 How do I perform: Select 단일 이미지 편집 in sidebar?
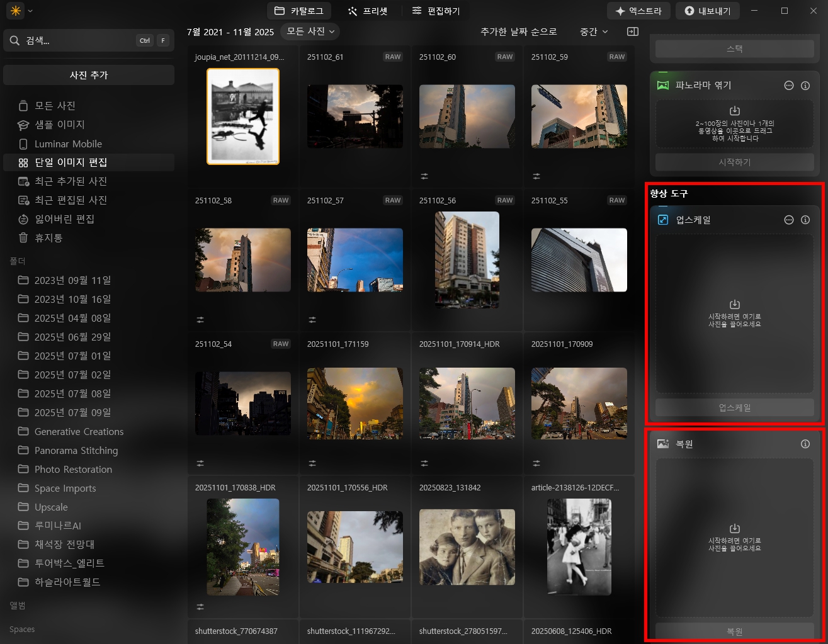pyautogui.click(x=89, y=162)
